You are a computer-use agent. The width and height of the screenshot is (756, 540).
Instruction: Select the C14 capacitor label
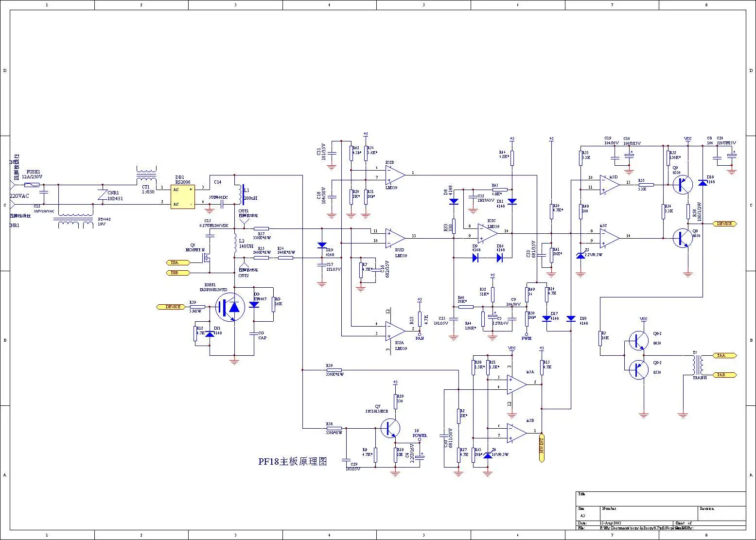pyautogui.click(x=218, y=182)
